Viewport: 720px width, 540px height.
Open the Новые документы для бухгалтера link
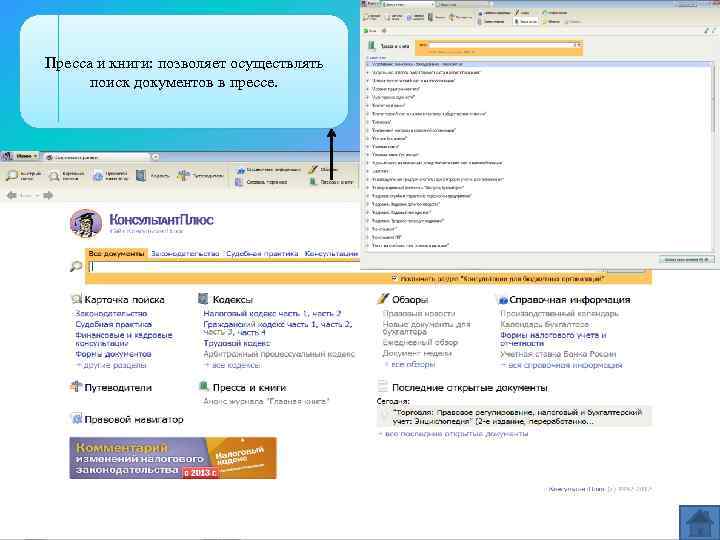pyautogui.click(x=427, y=328)
